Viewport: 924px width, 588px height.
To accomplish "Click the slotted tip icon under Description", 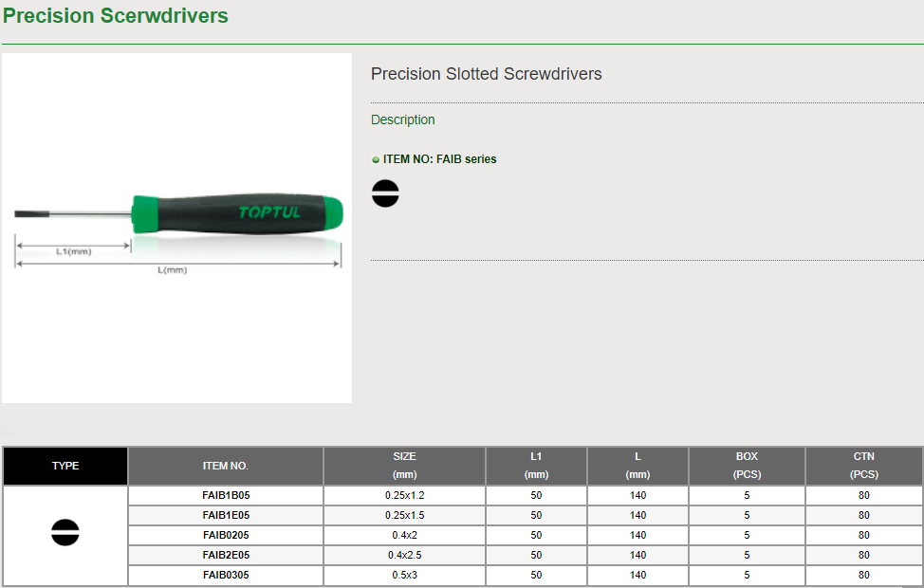I will pyautogui.click(x=385, y=193).
